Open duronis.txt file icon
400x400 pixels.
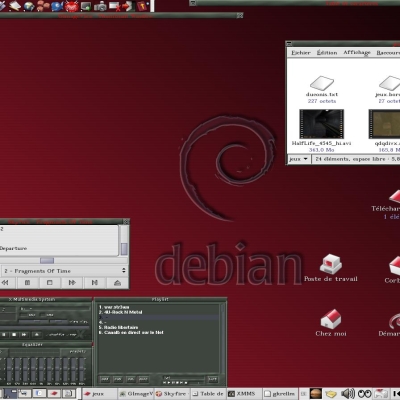point(322,89)
